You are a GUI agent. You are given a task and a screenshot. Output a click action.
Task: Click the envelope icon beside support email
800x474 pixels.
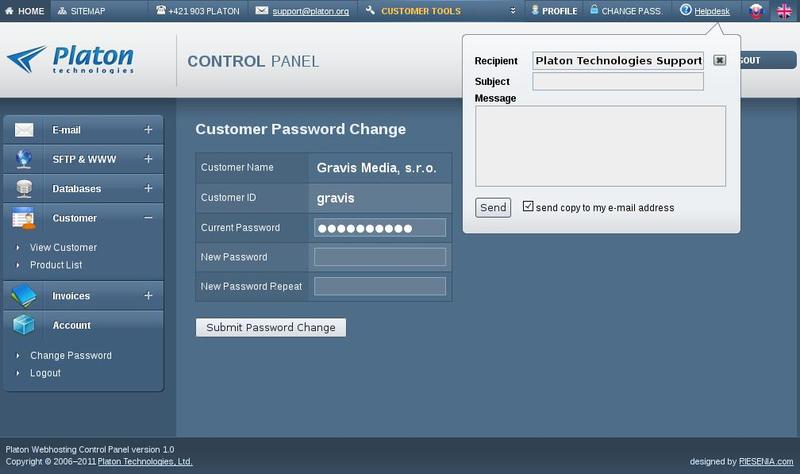[262, 10]
